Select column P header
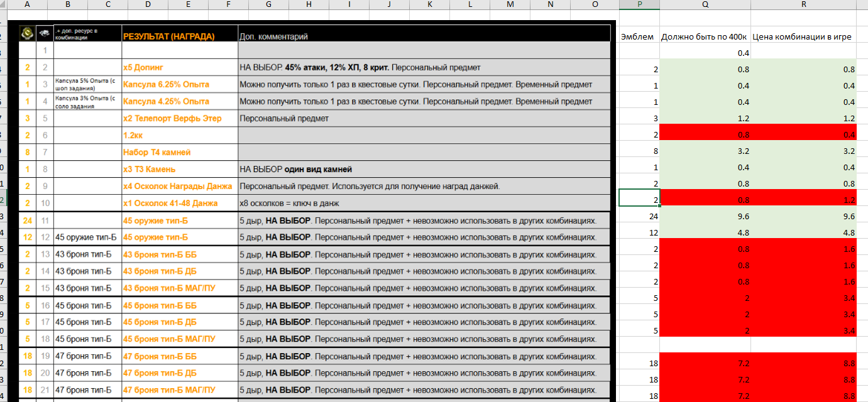Screen dimensions: 868x402 (639, 5)
